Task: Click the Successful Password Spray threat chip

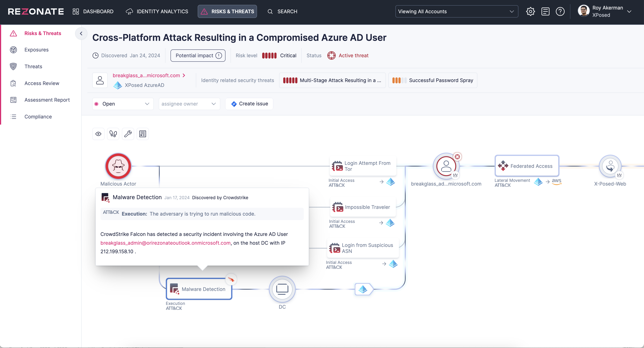Action: [x=433, y=80]
